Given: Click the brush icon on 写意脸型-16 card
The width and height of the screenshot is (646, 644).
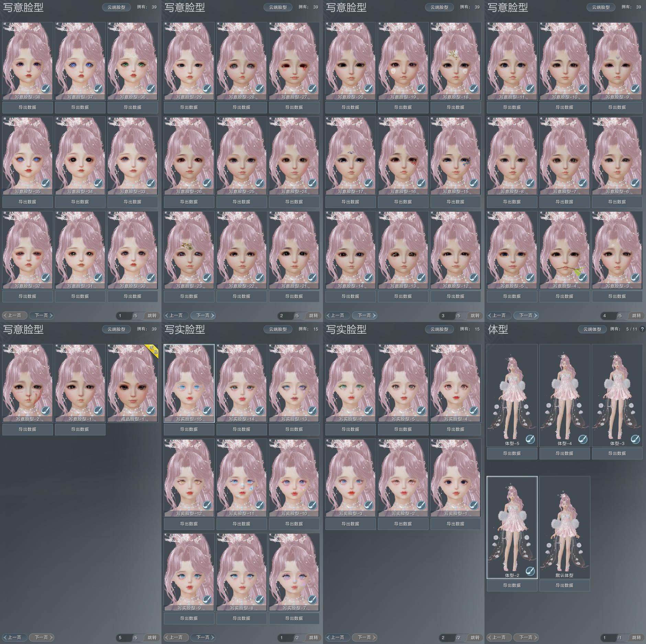Looking at the screenshot, I should pos(421,183).
